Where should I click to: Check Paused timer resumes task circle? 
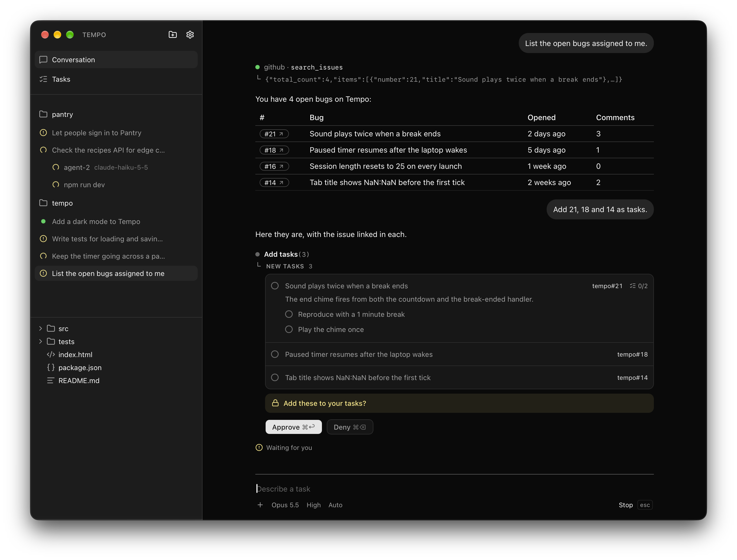275,354
